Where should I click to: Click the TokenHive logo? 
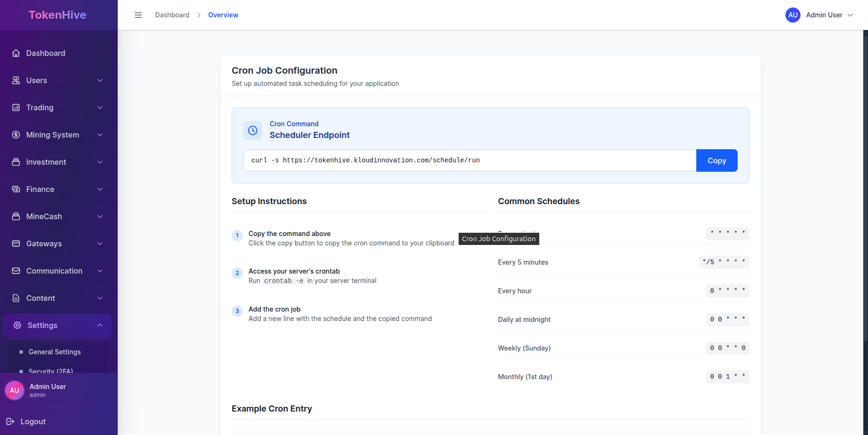click(57, 15)
